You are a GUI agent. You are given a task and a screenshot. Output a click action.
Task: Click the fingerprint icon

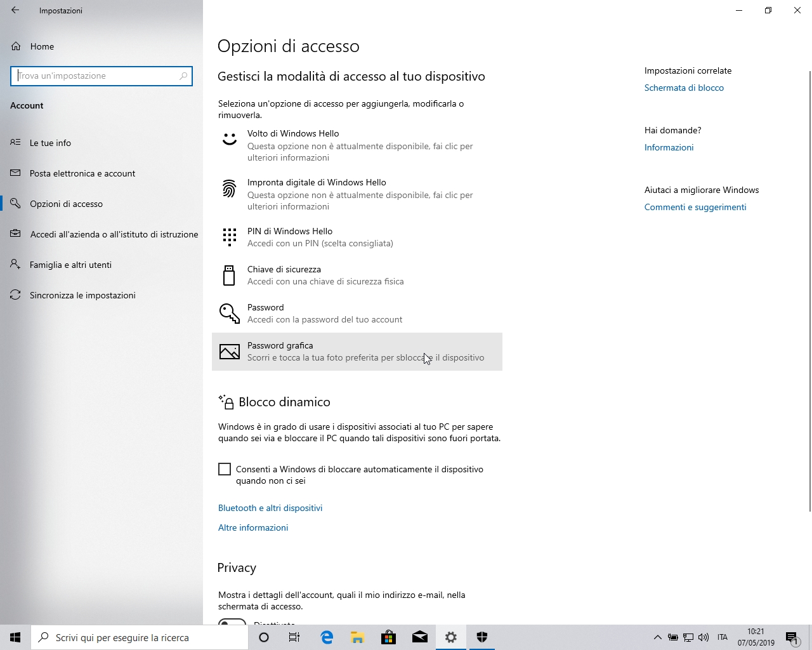[x=229, y=188]
